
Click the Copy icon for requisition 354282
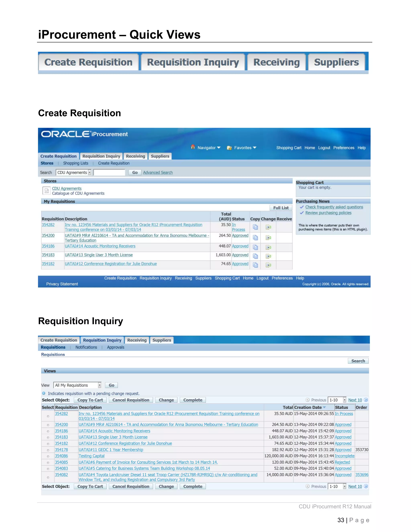[x=255, y=227]
